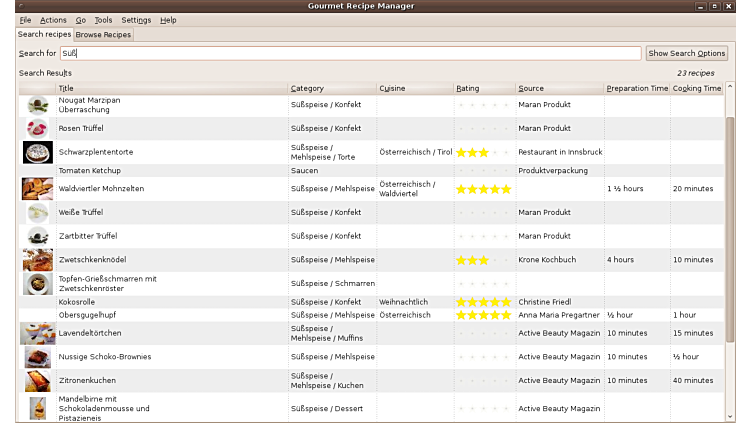Click the Obersgugelhupf star rating

[484, 315]
